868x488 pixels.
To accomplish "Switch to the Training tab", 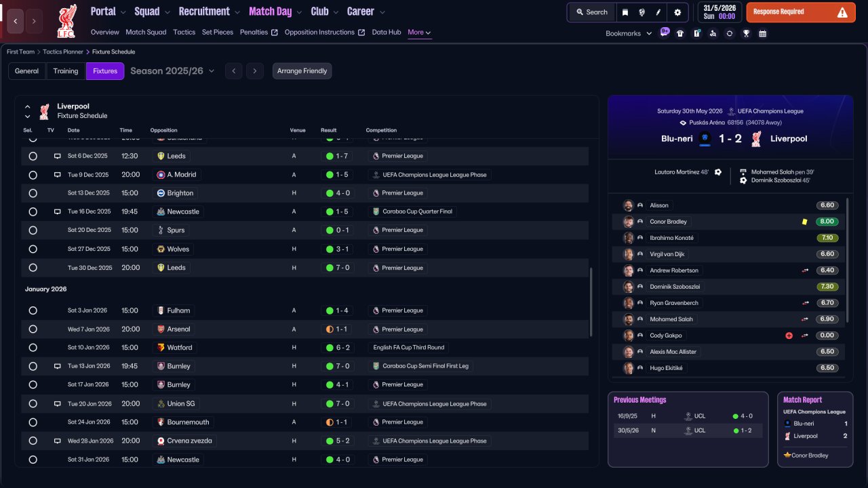I will (66, 71).
